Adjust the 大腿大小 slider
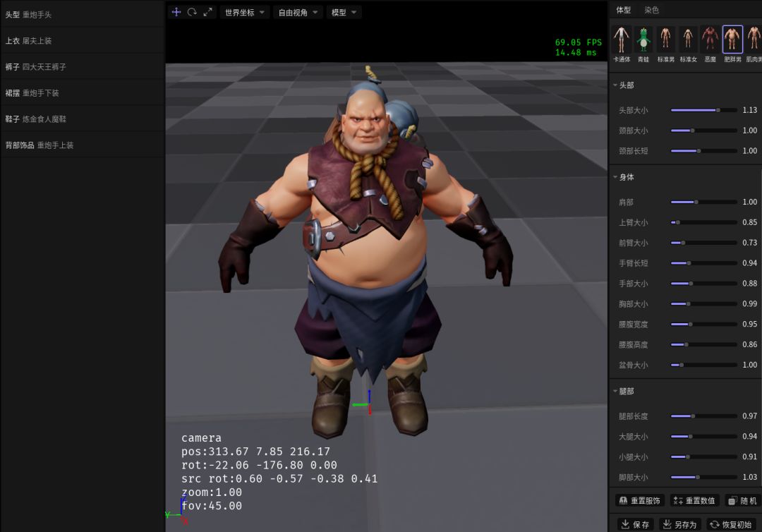The image size is (762, 532). tap(703, 437)
